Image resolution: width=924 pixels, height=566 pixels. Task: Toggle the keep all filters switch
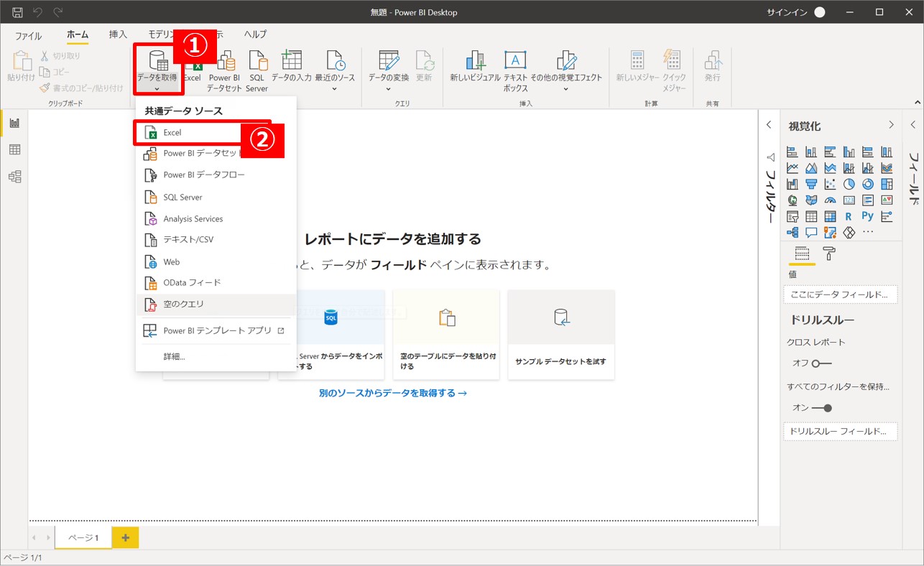821,408
